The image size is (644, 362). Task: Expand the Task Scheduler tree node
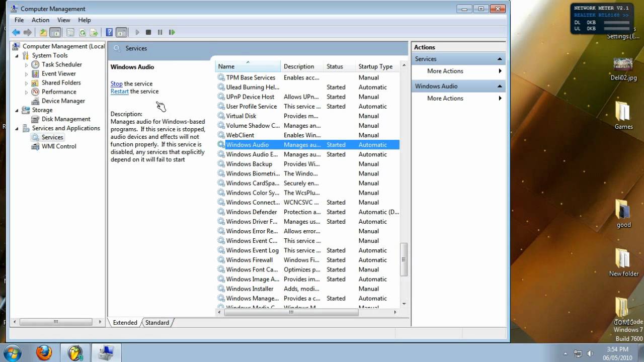coord(26,64)
